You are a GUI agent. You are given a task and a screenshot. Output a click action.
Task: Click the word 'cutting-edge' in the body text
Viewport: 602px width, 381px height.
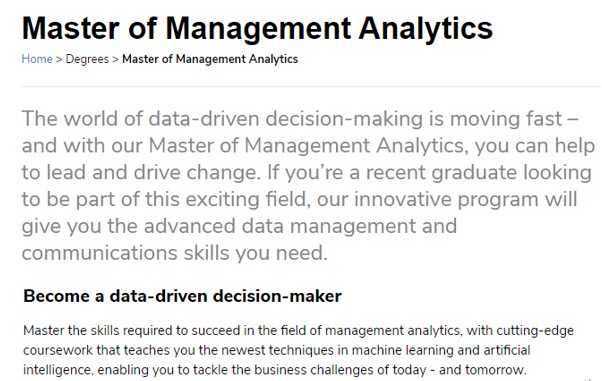[535, 330]
